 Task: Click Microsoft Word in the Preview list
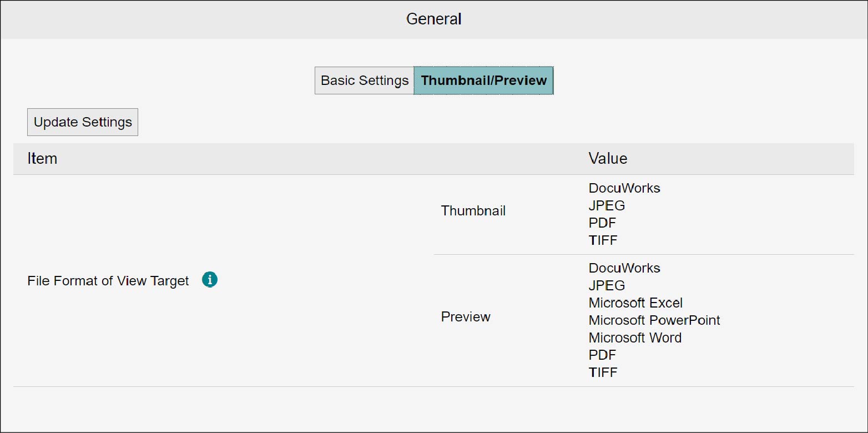click(635, 338)
